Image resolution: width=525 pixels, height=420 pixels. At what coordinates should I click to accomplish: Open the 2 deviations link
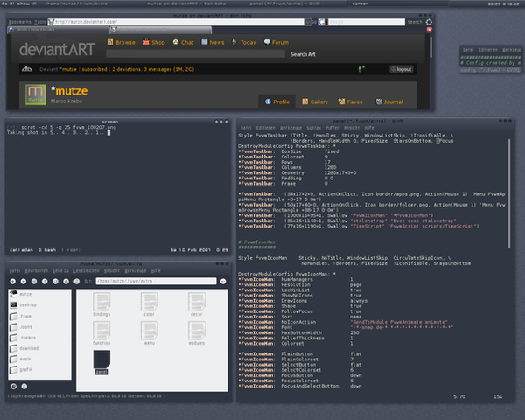click(x=127, y=69)
